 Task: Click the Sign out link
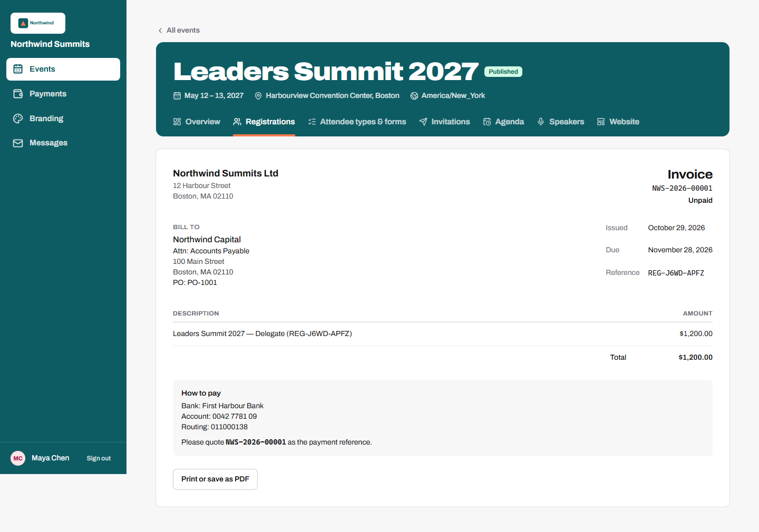99,458
